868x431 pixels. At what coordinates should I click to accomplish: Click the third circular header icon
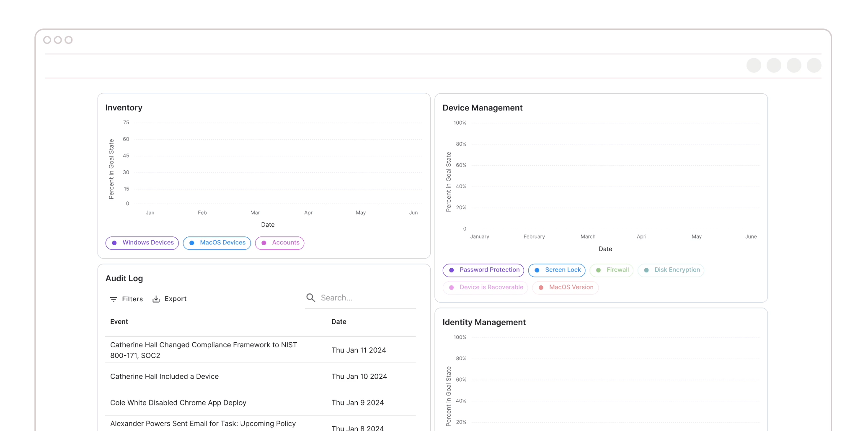coord(793,65)
